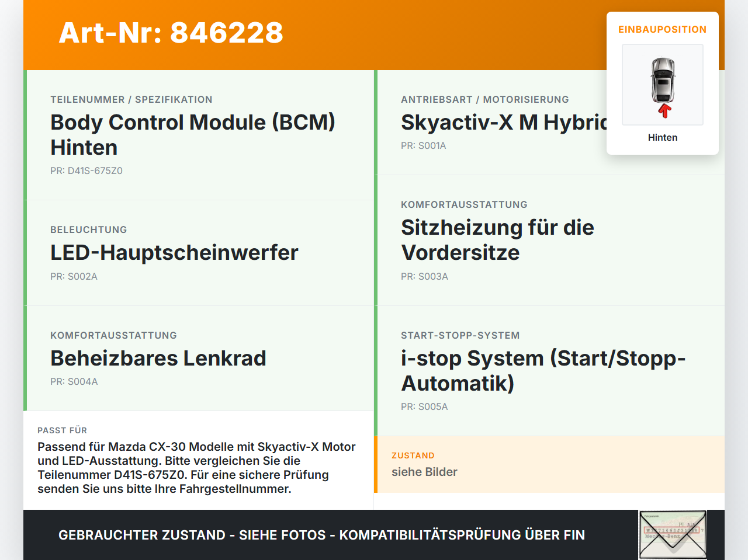
Task: Click the TEILENUMMER / SPEZIFIKATION label
Action: (131, 99)
